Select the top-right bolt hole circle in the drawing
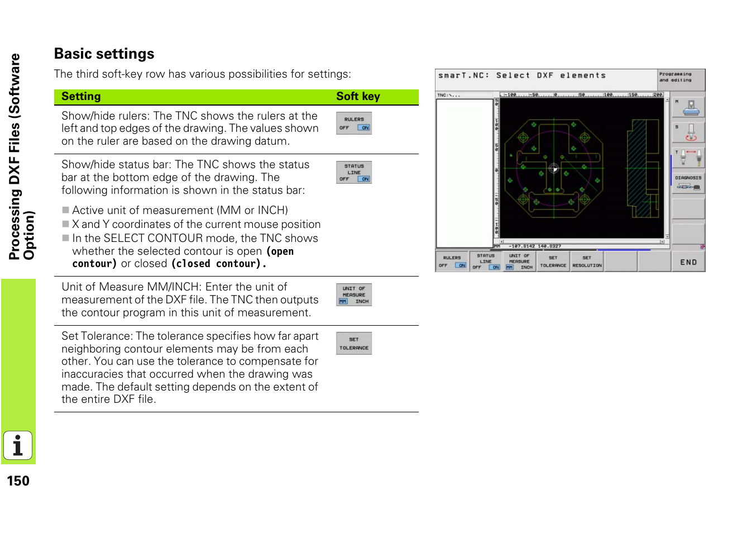Screen dimensions: 756x533 click(584, 137)
